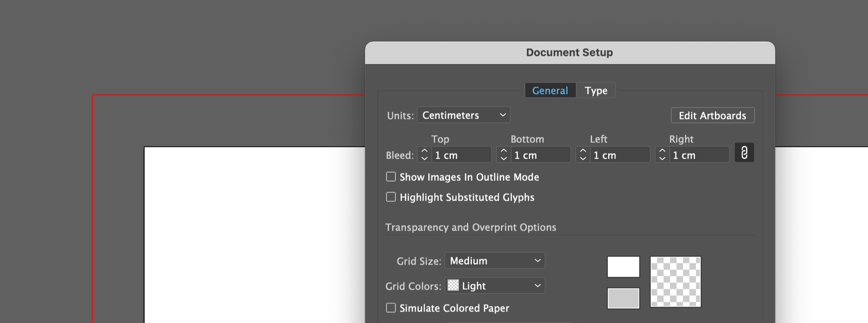This screenshot has width=868, height=323.
Task: Click the Top bleed value field
Action: (461, 155)
